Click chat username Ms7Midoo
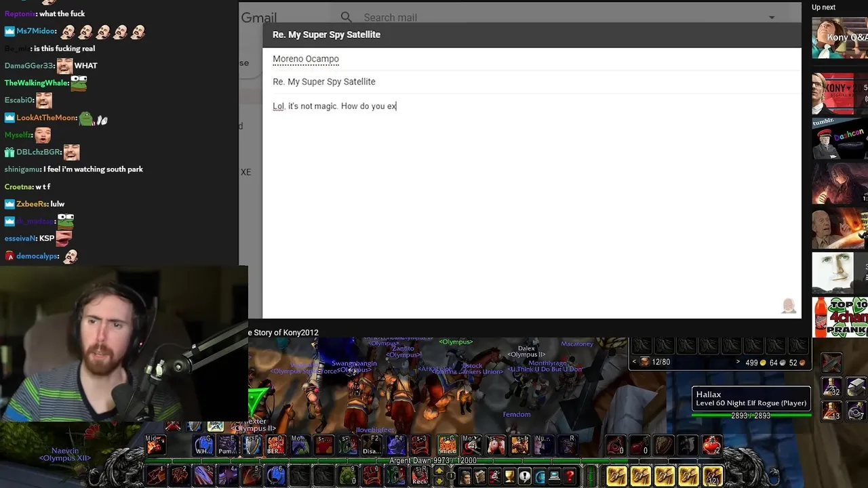The image size is (868, 488). pos(36,31)
